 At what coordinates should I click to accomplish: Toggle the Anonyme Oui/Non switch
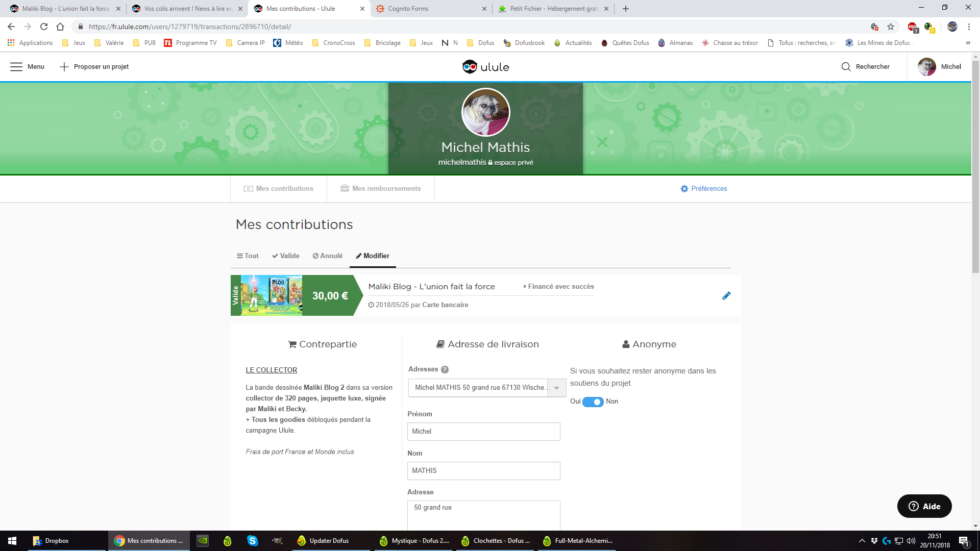click(x=593, y=402)
